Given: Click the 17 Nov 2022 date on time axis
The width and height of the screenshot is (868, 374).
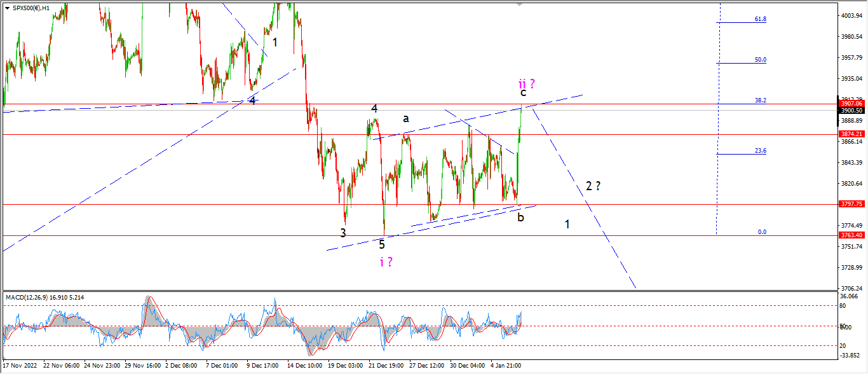Looking at the screenshot, I should pos(21,366).
